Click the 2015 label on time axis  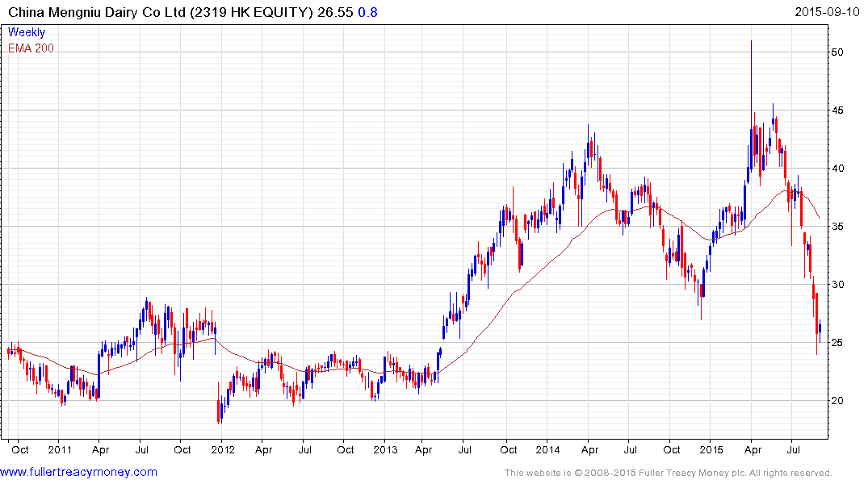click(711, 449)
